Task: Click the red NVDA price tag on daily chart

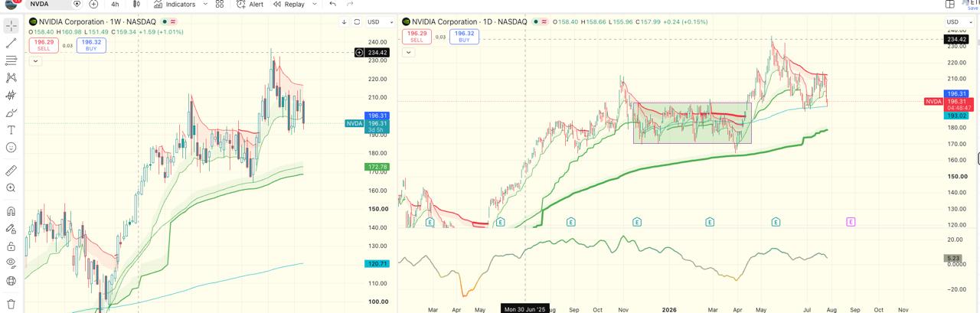Action: (933, 101)
